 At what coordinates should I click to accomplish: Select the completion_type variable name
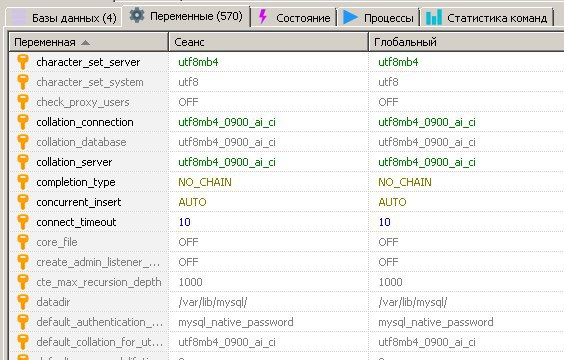click(x=76, y=182)
